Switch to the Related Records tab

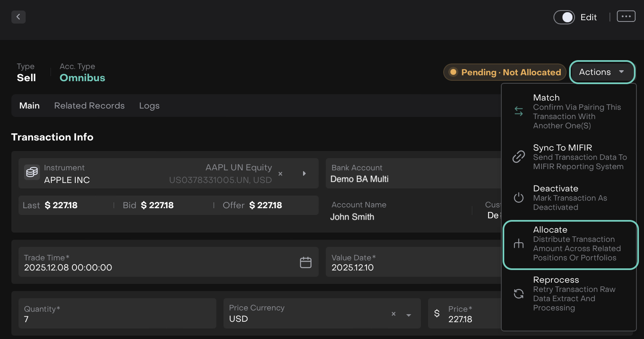tap(89, 106)
